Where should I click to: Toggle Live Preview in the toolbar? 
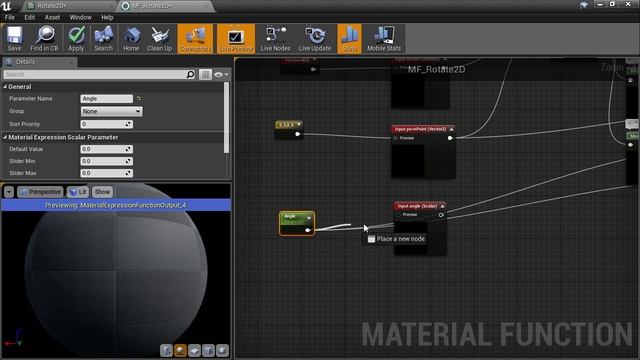click(x=236, y=38)
